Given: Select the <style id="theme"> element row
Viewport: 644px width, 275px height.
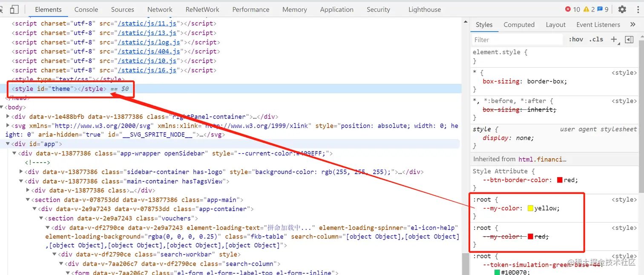Looking at the screenshot, I should click(x=230, y=89).
